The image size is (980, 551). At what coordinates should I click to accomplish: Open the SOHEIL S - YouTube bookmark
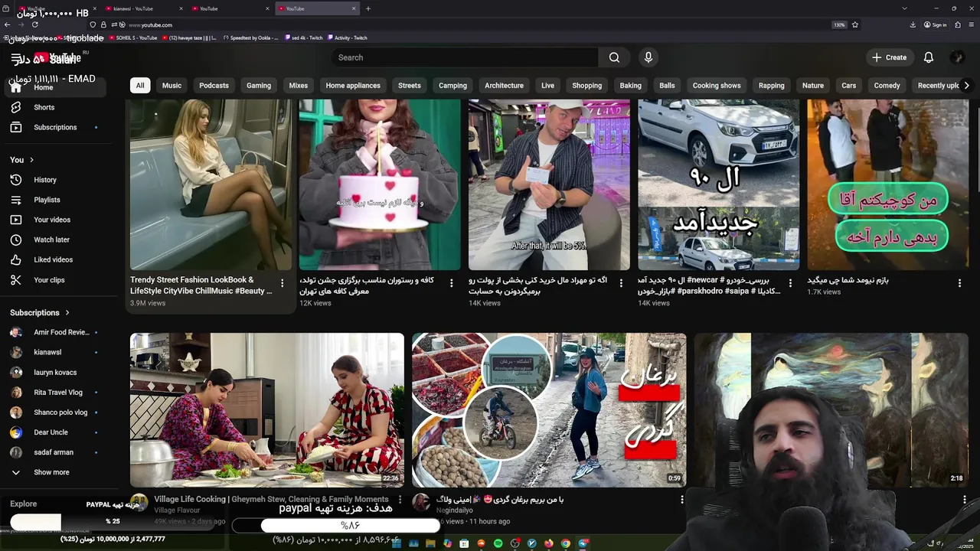(x=133, y=37)
